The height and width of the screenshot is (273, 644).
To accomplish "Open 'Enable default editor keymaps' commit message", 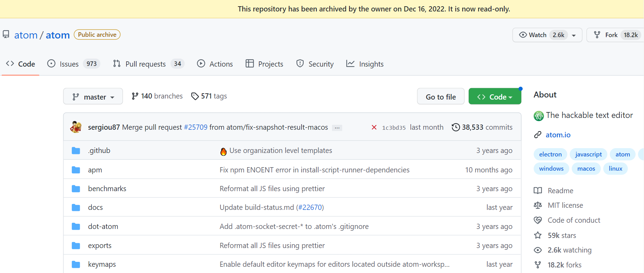I will (334, 264).
